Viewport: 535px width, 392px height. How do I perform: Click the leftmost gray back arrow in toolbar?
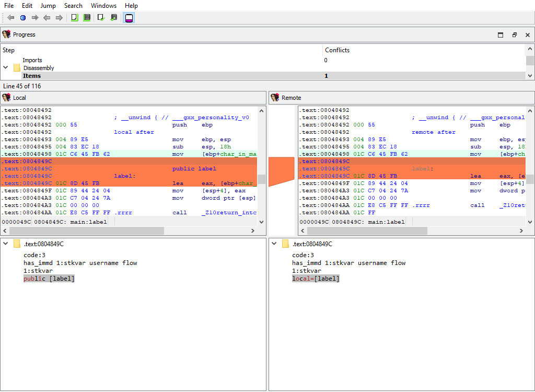[x=10, y=18]
